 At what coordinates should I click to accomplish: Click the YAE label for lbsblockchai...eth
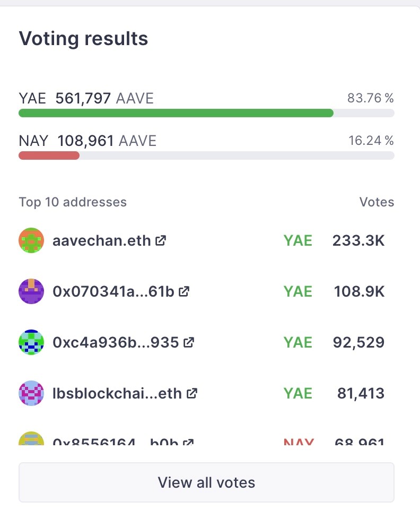[x=297, y=394]
